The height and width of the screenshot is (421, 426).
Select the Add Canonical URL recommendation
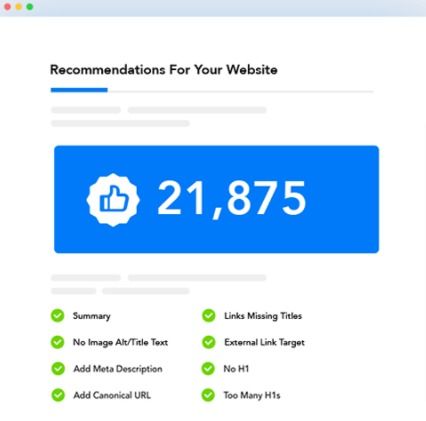pos(112,395)
